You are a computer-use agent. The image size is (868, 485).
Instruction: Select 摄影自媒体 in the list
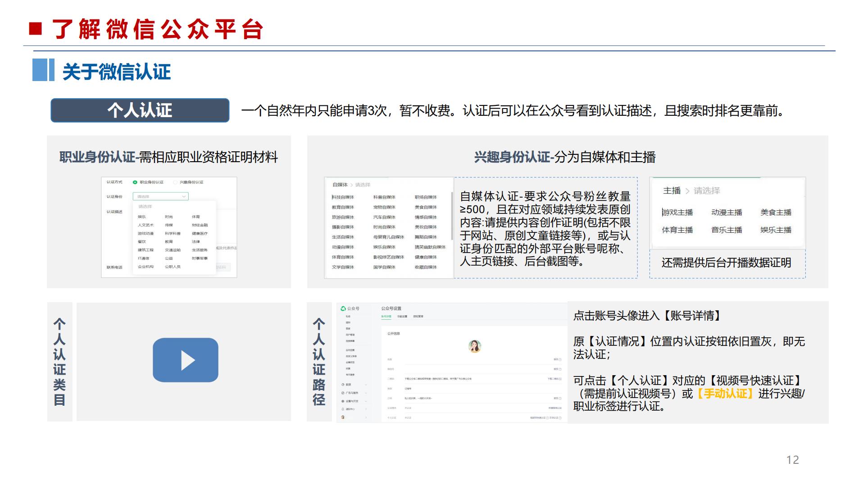(343, 227)
